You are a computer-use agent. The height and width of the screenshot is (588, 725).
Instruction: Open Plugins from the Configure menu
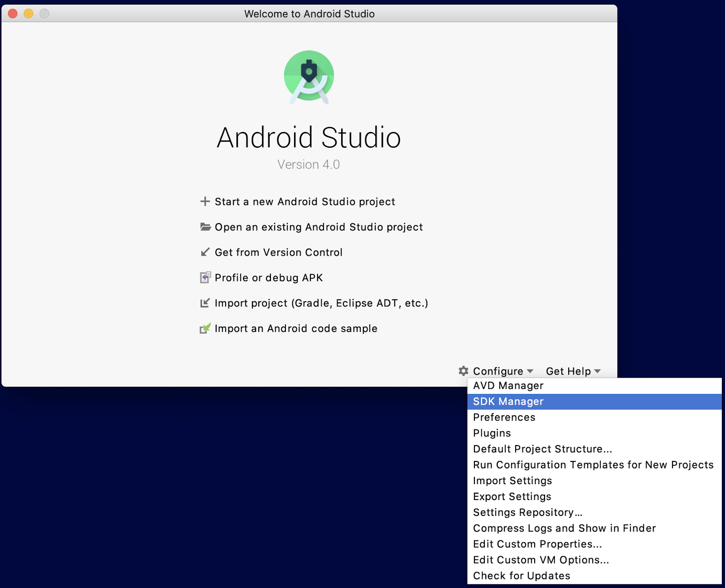click(x=492, y=433)
